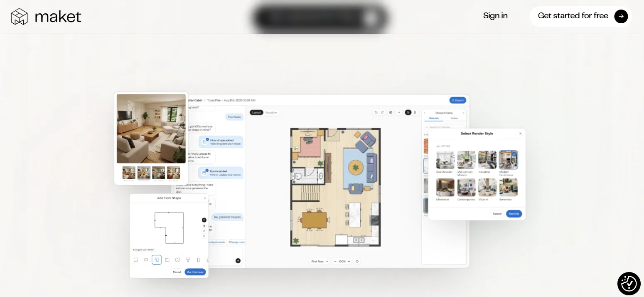644x297 pixels.
Task: Pick the U-shaped floor shape icon
Action: (x=167, y=260)
